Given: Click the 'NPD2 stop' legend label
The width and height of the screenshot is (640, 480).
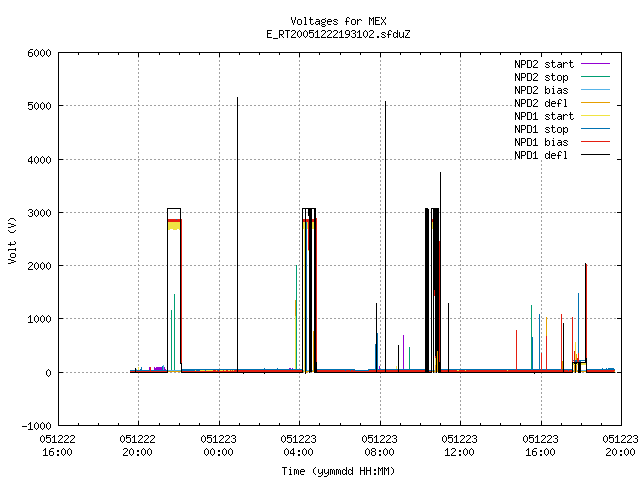Looking at the screenshot, I should click(x=541, y=77).
